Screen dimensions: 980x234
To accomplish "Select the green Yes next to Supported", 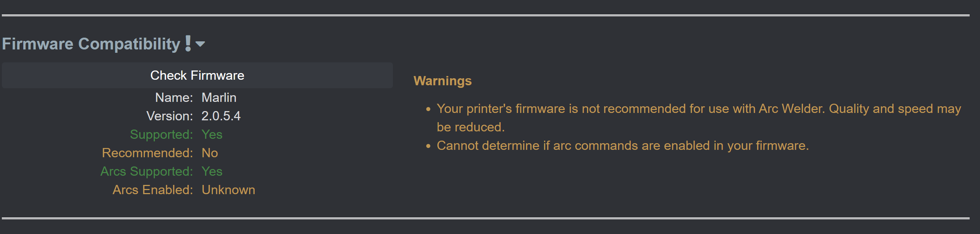I will (211, 134).
